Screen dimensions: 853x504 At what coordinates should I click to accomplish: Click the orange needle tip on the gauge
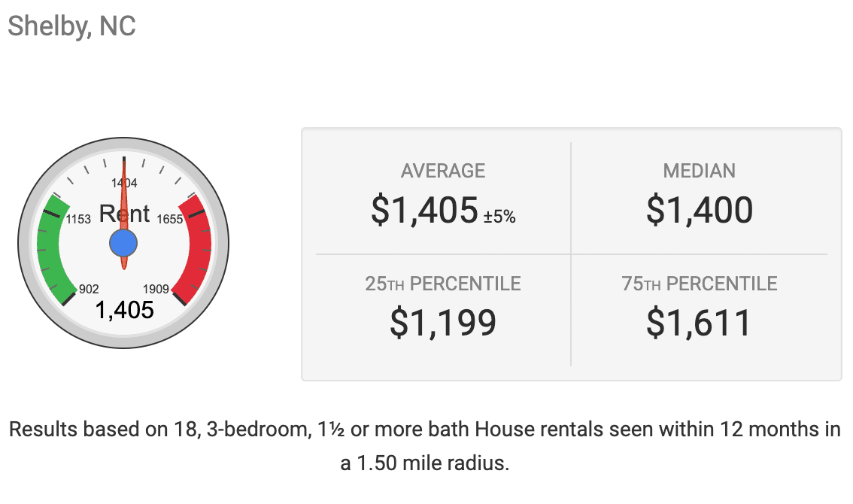(x=124, y=162)
